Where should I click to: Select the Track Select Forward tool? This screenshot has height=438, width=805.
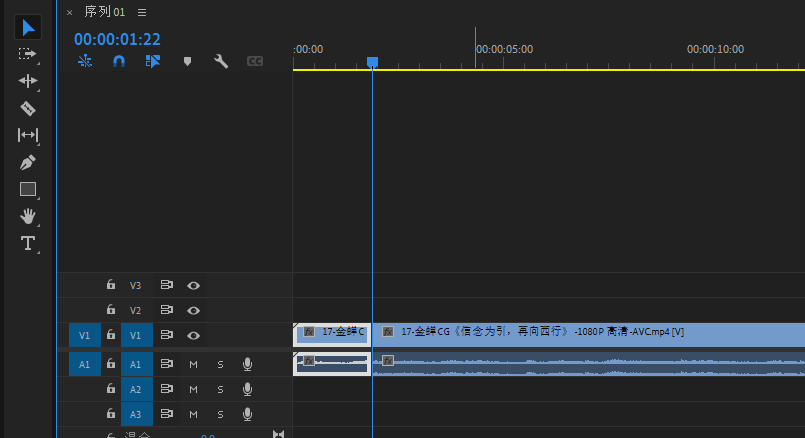click(x=28, y=54)
